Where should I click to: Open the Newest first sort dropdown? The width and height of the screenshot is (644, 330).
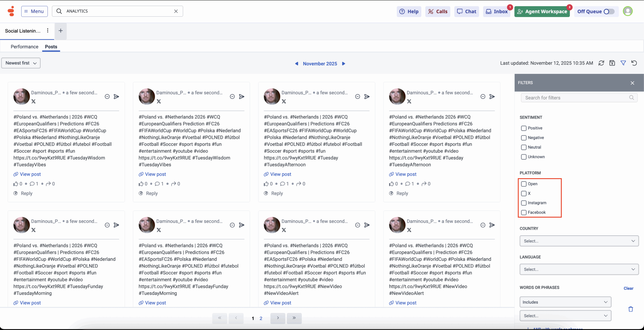pyautogui.click(x=21, y=63)
